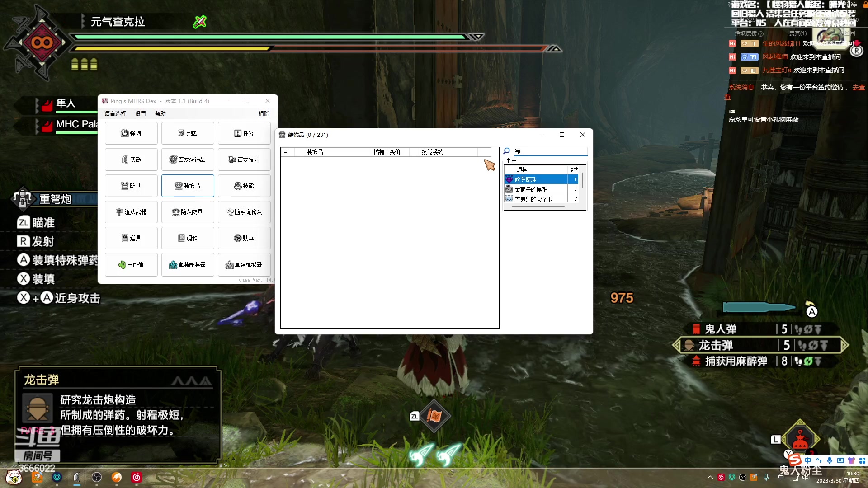Open the 语言选择 language menu

coord(115,113)
